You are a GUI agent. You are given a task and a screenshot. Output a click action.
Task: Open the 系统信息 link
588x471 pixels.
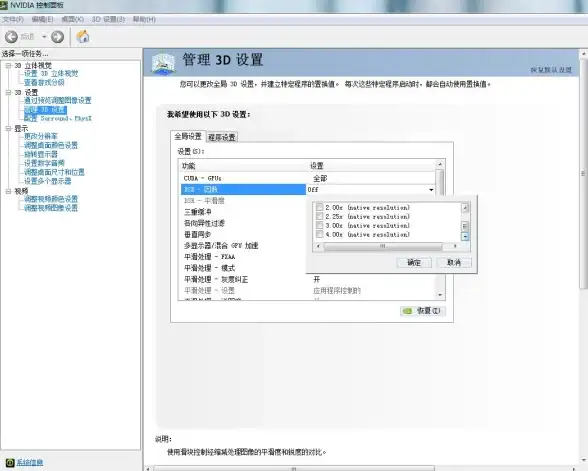tap(30, 462)
